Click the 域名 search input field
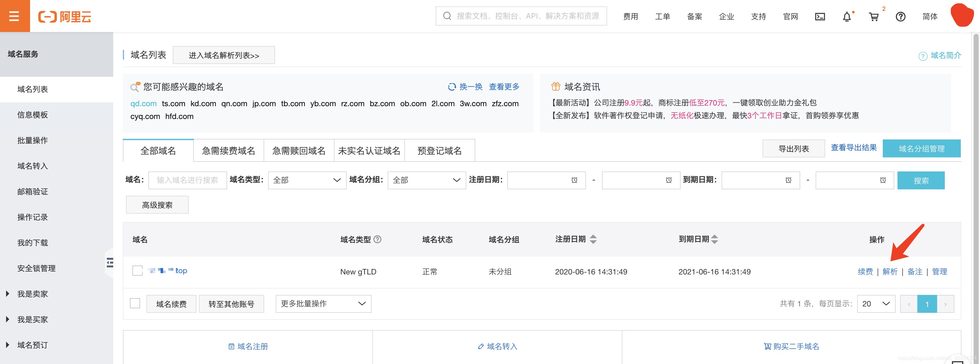This screenshot has height=364, width=980. point(187,180)
